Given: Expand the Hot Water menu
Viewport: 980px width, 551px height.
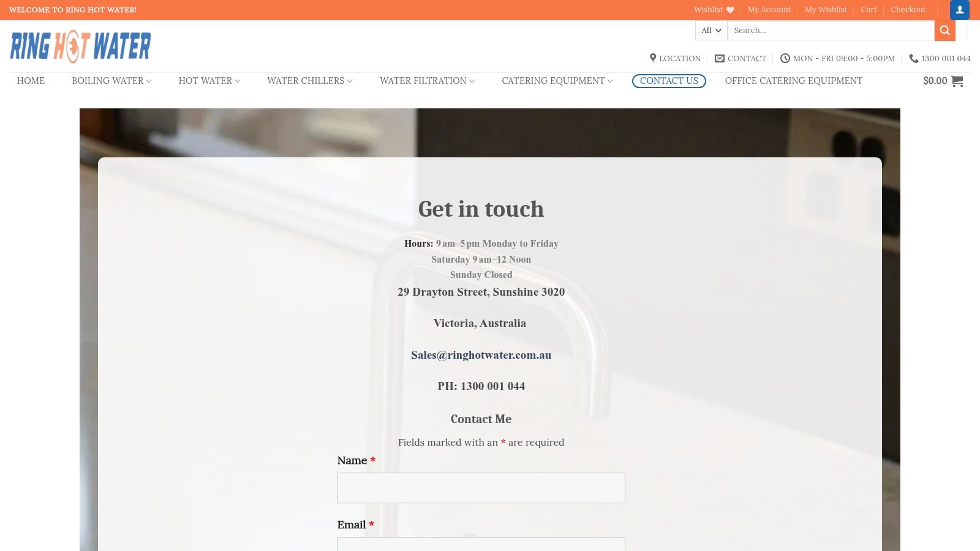Looking at the screenshot, I should (209, 81).
